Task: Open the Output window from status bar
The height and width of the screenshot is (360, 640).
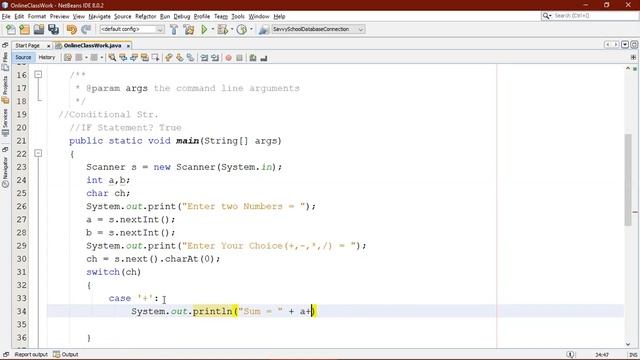Action: [66, 354]
